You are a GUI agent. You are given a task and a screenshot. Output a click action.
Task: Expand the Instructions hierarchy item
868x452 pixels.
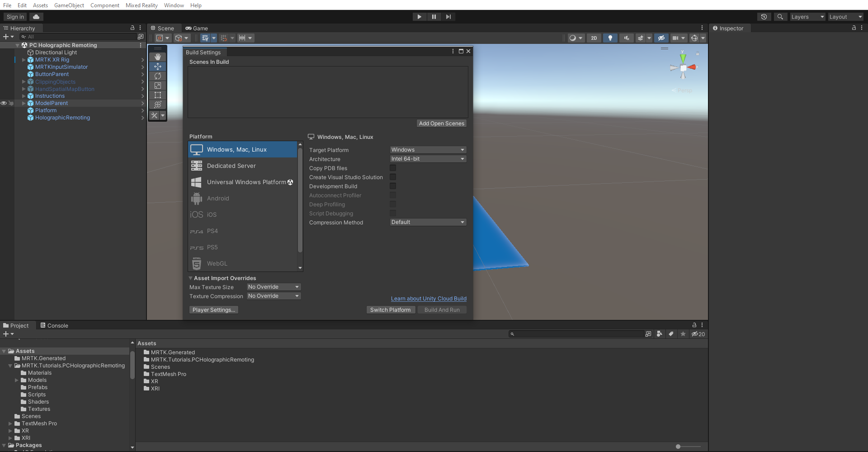point(23,96)
